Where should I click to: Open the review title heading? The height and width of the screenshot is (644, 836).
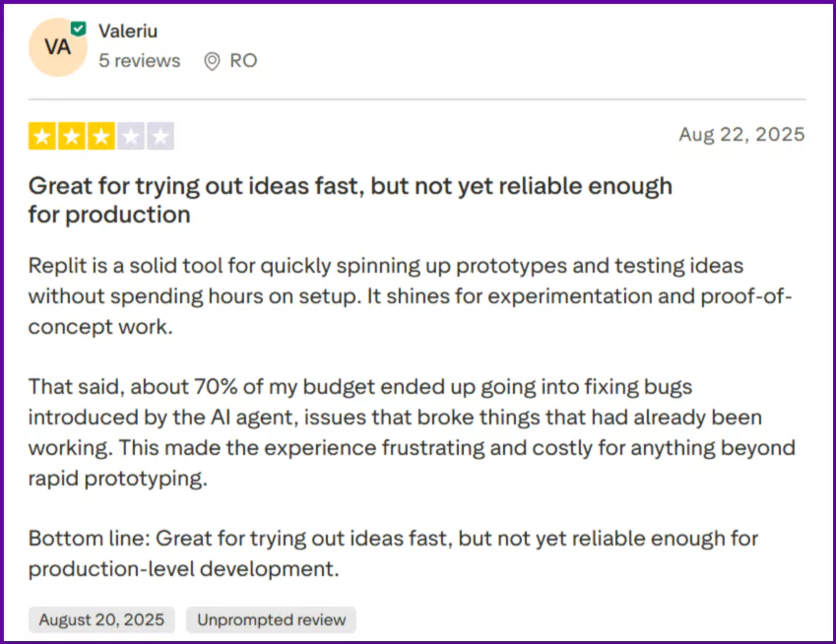[x=350, y=185]
